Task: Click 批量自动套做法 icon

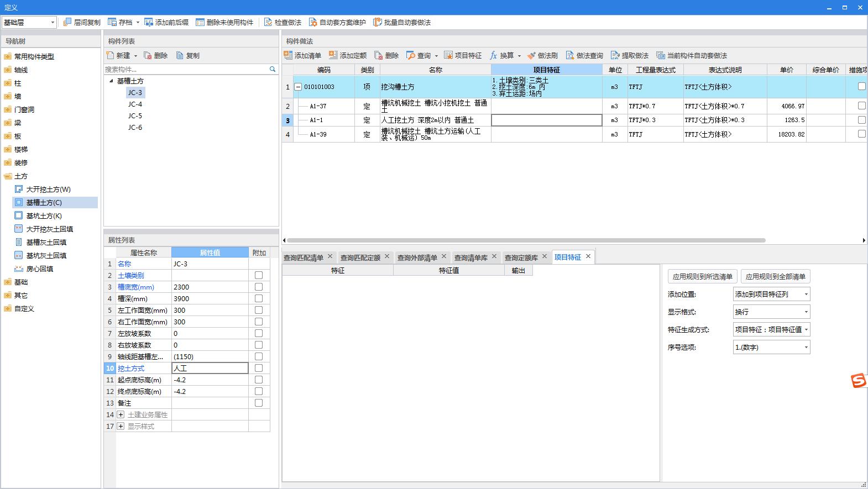Action: [x=378, y=22]
